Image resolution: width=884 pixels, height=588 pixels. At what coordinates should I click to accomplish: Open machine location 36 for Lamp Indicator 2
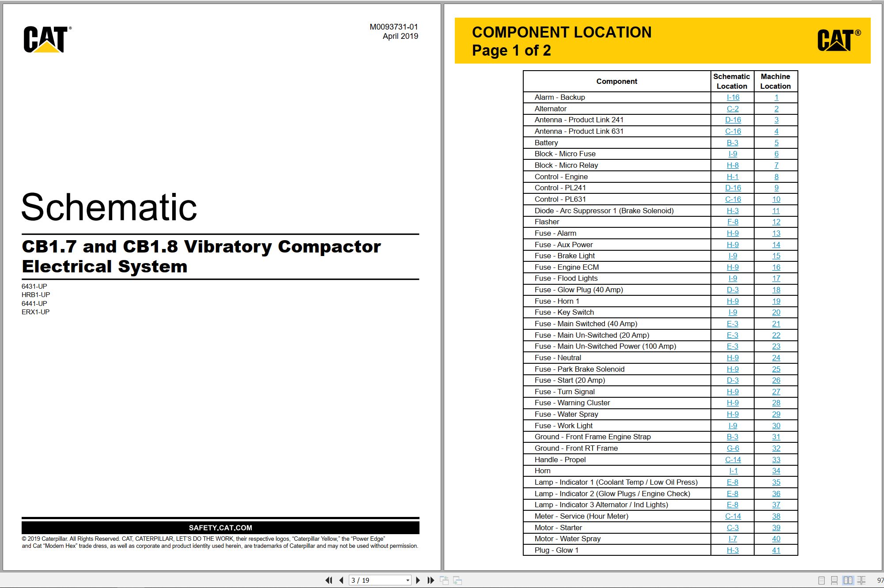[776, 494]
